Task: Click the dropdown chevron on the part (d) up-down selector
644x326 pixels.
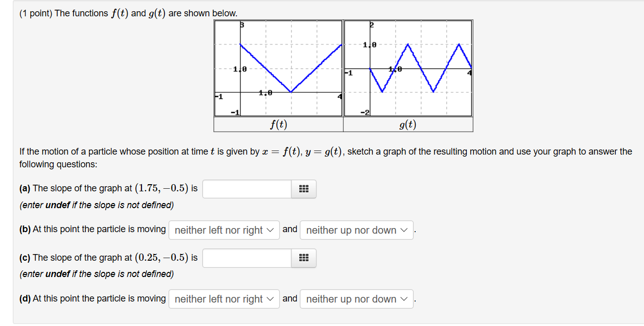Action: (x=405, y=299)
